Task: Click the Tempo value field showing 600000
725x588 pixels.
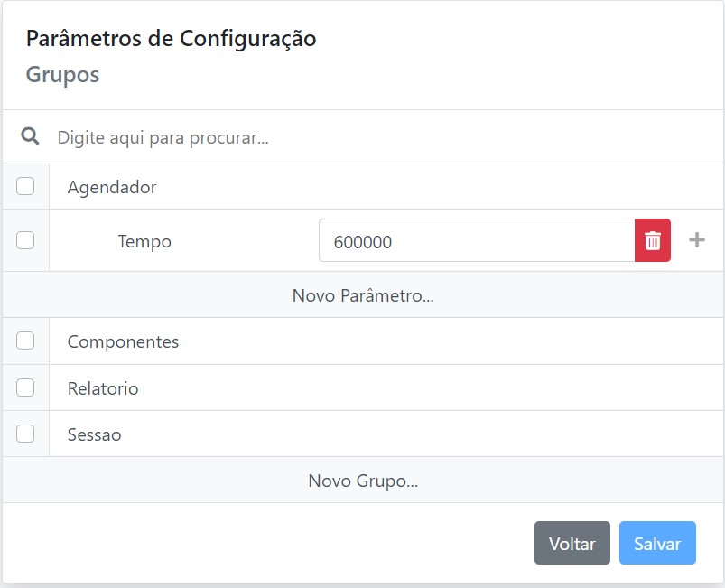Action: point(476,241)
